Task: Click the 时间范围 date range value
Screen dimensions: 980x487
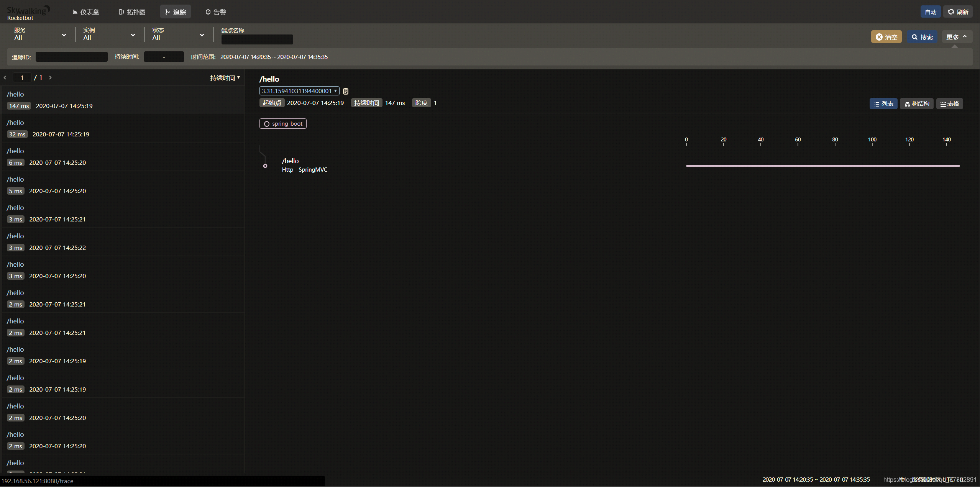Action: (x=274, y=57)
